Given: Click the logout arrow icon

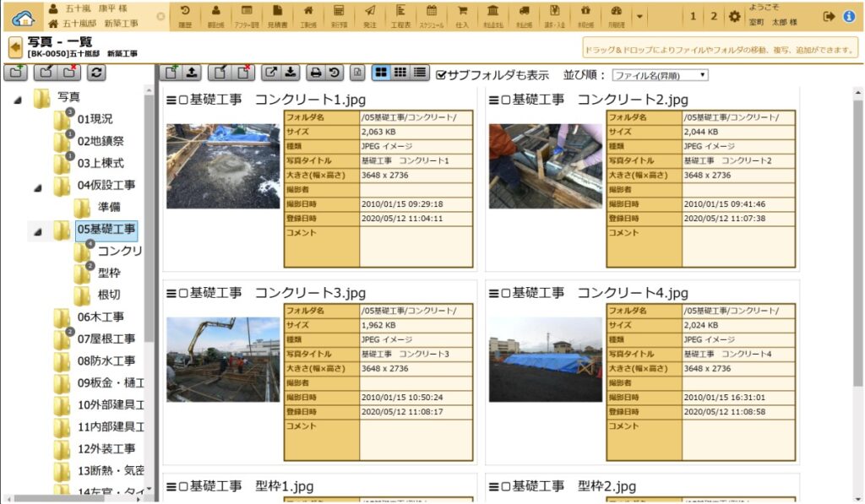Looking at the screenshot, I should click(x=829, y=17).
